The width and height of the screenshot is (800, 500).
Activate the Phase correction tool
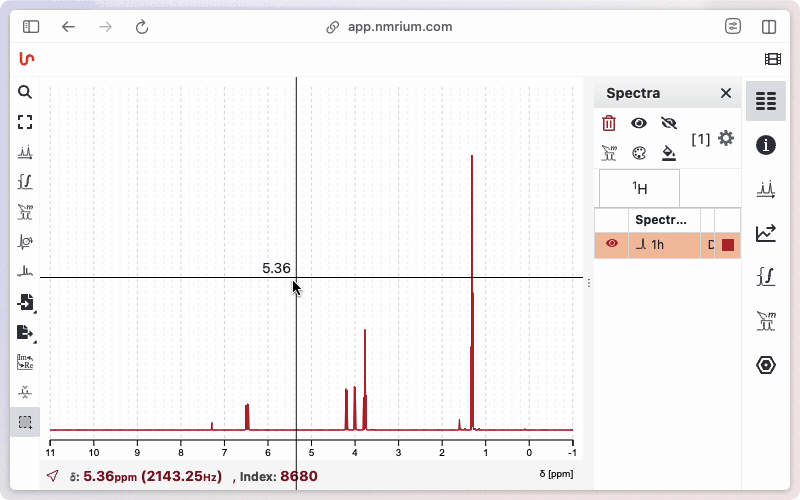[25, 242]
